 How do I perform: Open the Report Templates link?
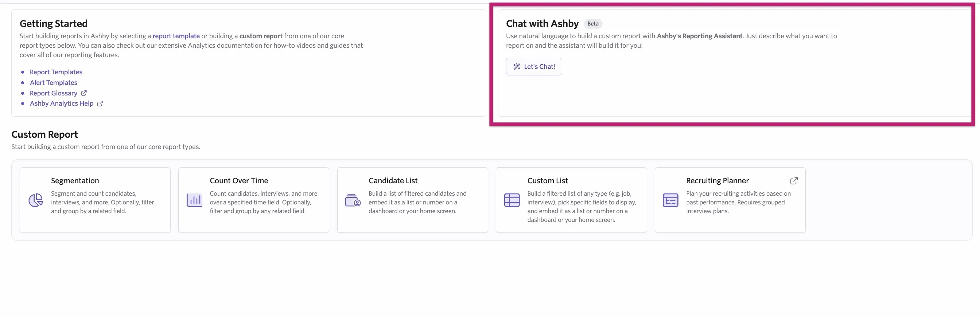tap(56, 72)
